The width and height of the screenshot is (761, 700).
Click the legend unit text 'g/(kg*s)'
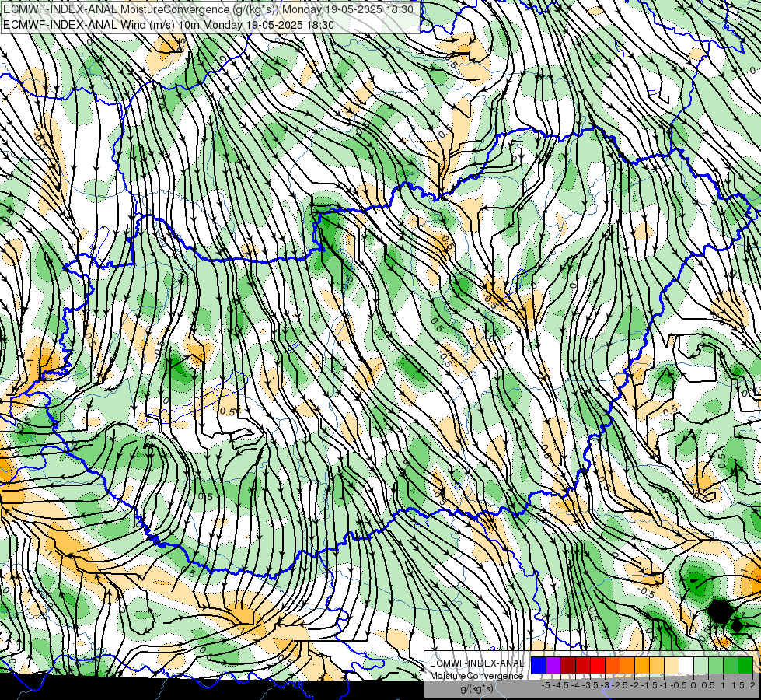coord(476,689)
